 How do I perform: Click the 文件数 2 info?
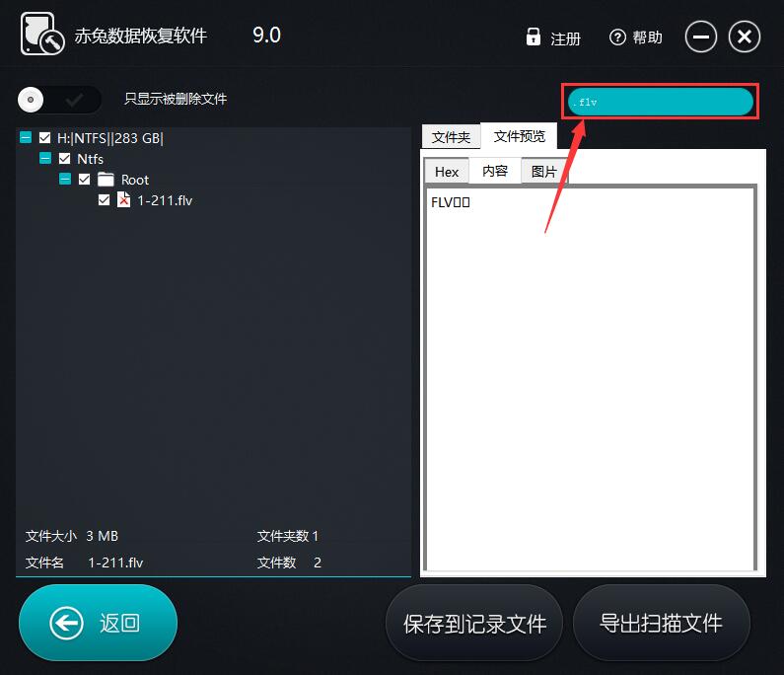coord(289,562)
